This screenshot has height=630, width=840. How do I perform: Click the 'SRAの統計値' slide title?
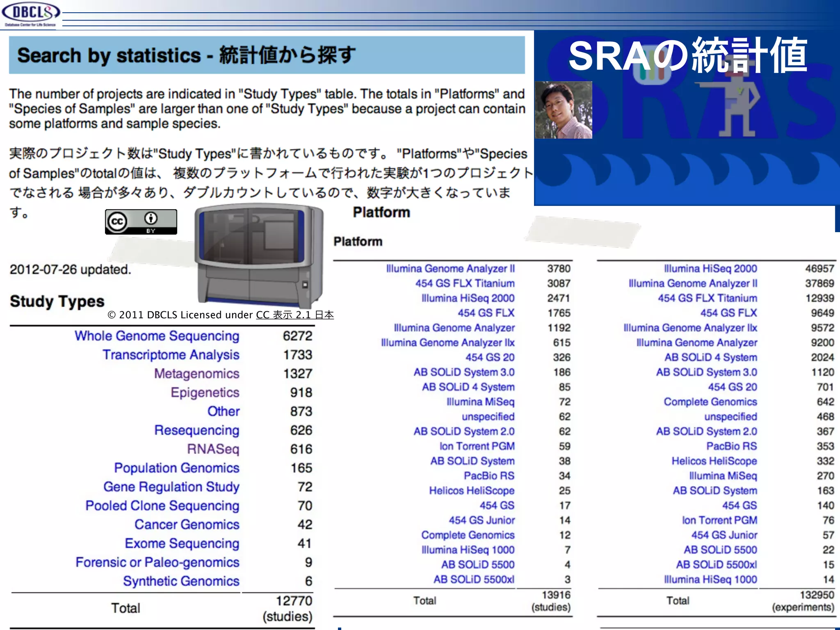[688, 55]
